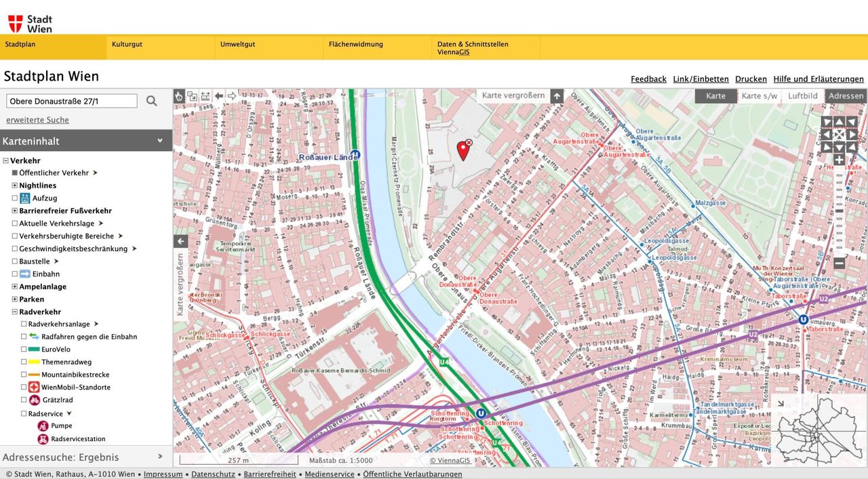Collapse the Karteninhalt panel

pos(160,141)
